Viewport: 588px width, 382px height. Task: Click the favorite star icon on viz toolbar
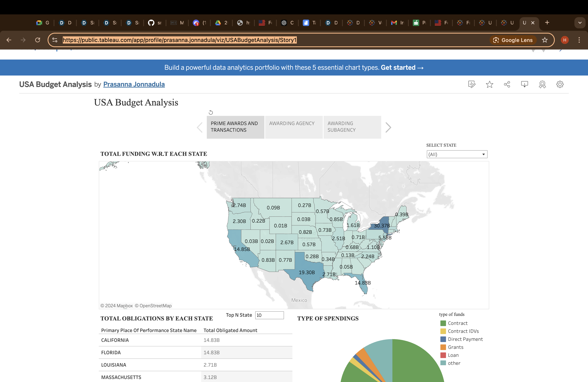[489, 84]
